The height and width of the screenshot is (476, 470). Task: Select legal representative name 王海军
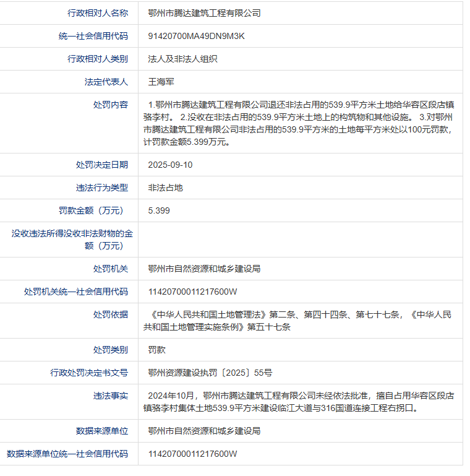(161, 82)
